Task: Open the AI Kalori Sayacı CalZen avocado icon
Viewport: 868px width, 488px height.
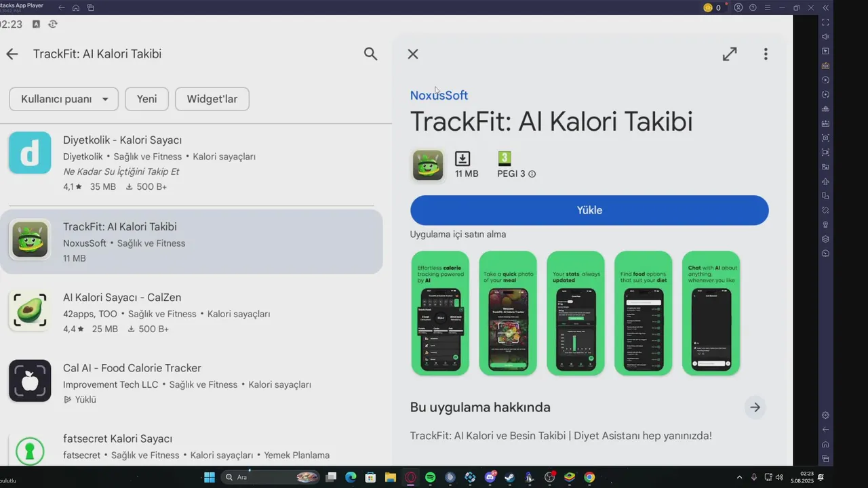Action: pos(30,310)
